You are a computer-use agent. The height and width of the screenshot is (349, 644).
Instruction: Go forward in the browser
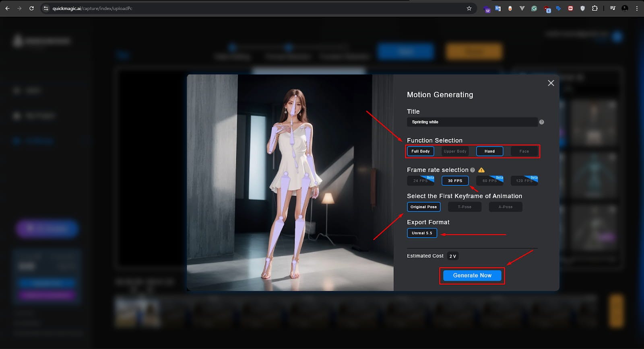tap(19, 8)
